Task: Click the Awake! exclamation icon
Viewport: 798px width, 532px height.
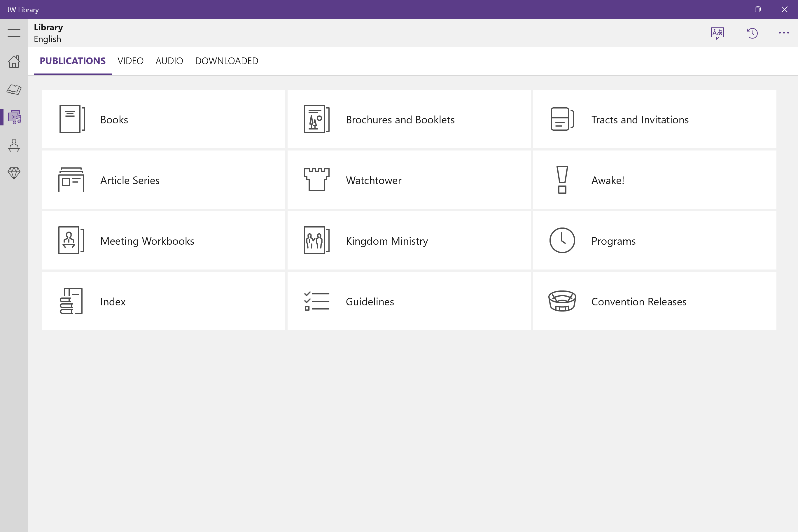Action: pos(562,179)
